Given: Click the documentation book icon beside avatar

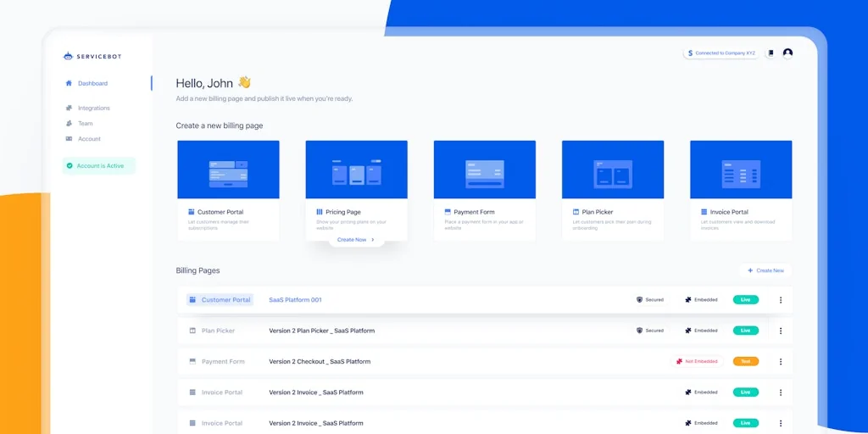Looking at the screenshot, I should (x=771, y=53).
